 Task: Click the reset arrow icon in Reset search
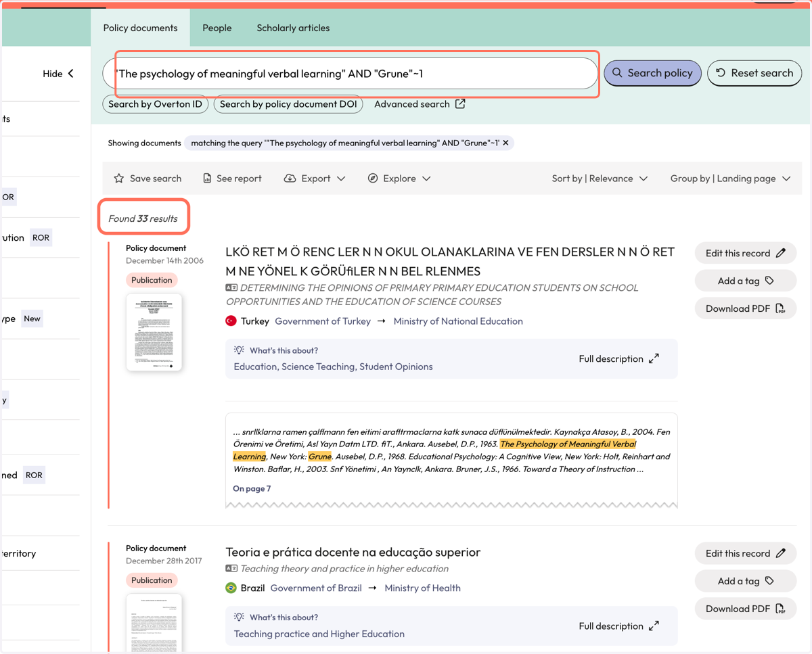[721, 73]
